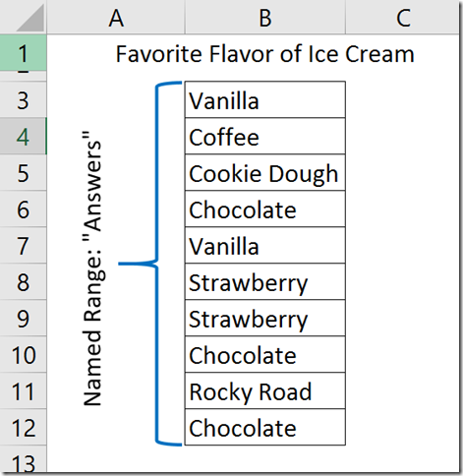Select the Strawberry cell in row 8

tap(265, 281)
